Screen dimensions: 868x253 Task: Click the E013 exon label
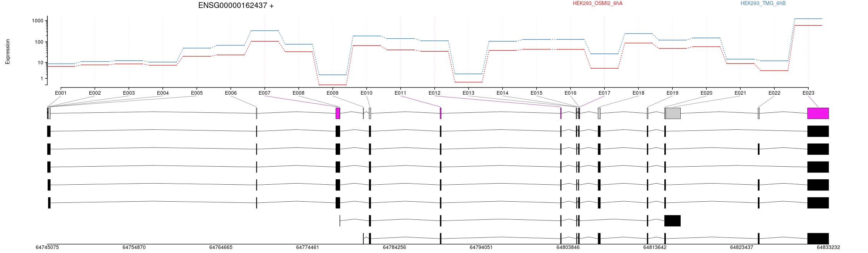468,93
